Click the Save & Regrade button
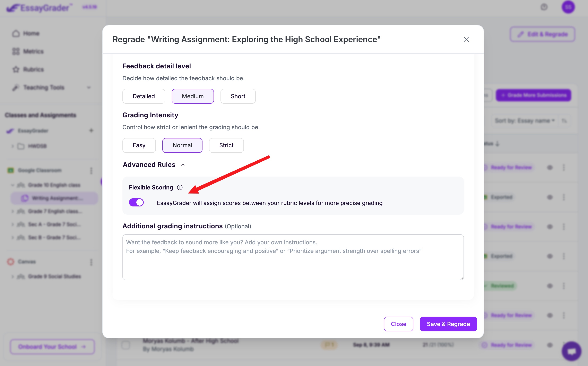This screenshot has width=588, height=366. 448,324
